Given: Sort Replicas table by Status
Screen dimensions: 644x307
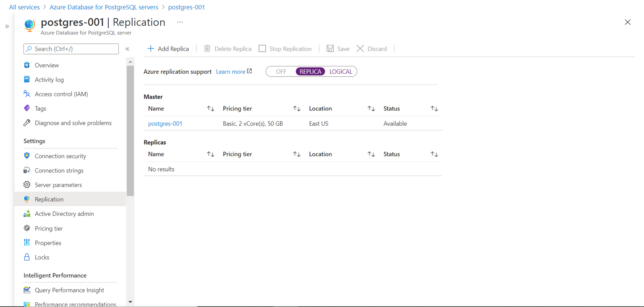Looking at the screenshot, I should tap(434, 154).
